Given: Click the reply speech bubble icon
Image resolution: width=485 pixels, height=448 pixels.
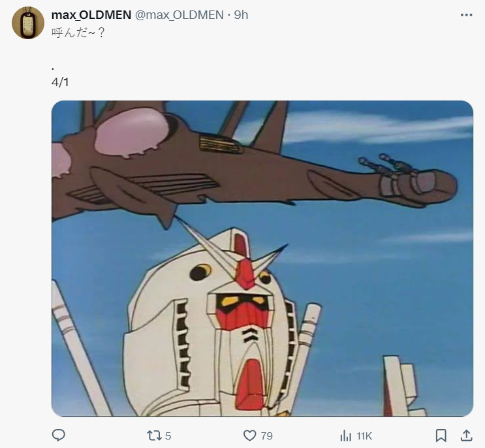Looking at the screenshot, I should tap(59, 435).
